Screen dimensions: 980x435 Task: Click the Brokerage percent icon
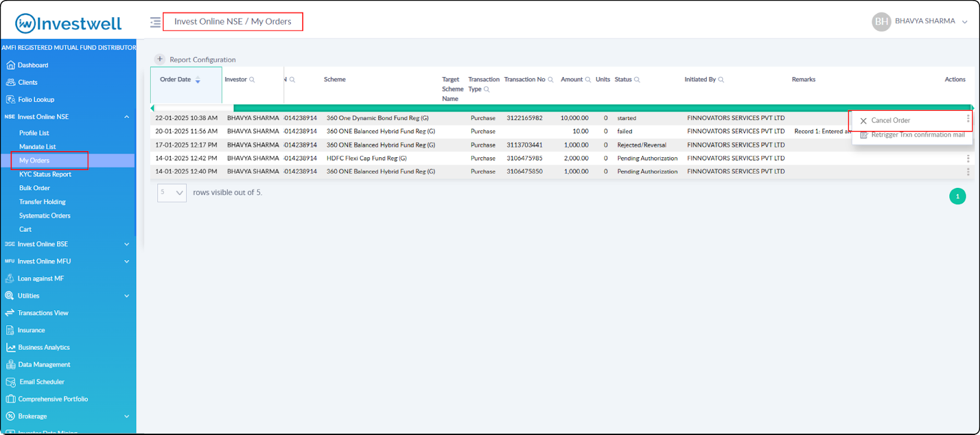(10, 416)
